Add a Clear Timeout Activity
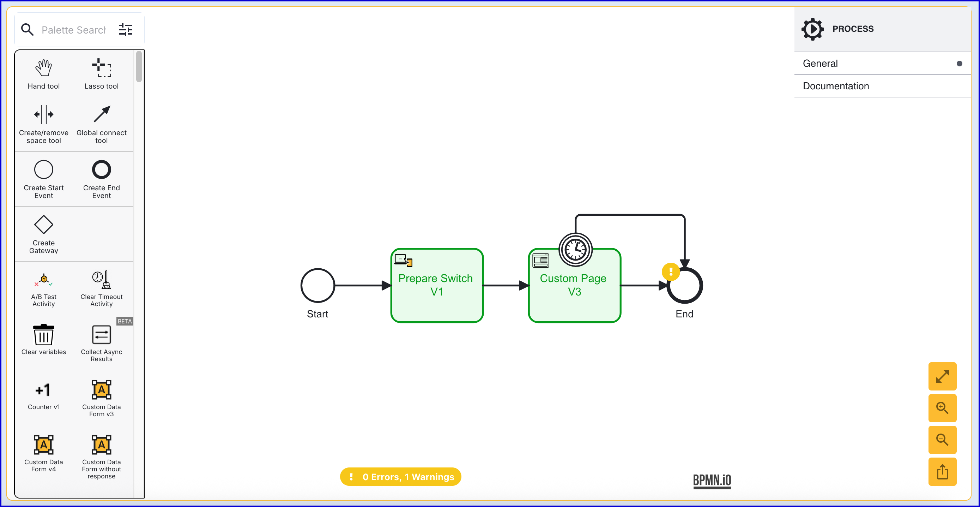The width and height of the screenshot is (980, 507). (101, 288)
